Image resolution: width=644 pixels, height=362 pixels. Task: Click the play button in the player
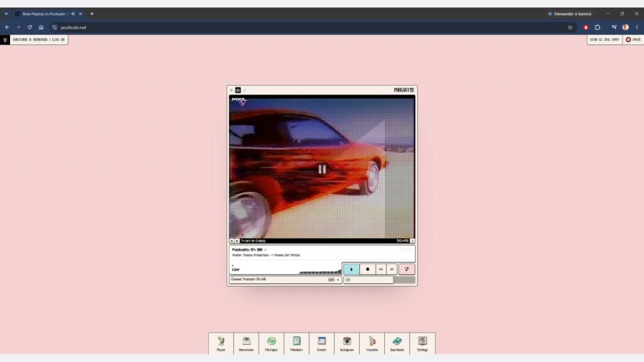[x=351, y=269]
